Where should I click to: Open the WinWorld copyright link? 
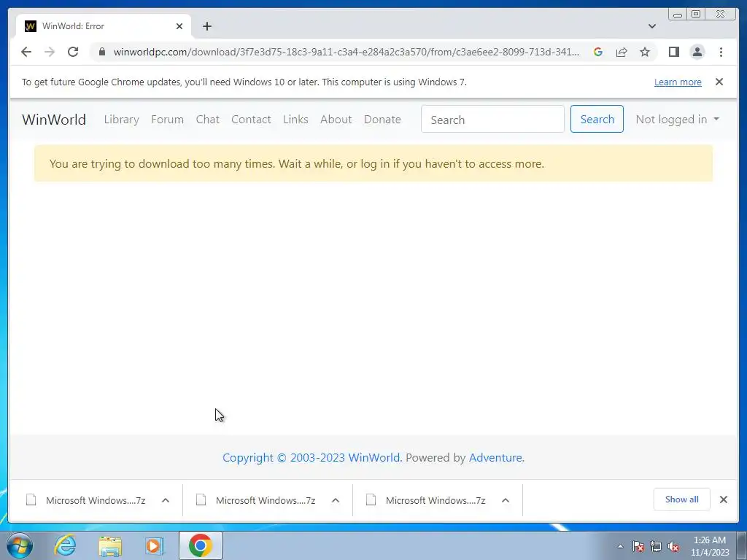[x=312, y=458]
